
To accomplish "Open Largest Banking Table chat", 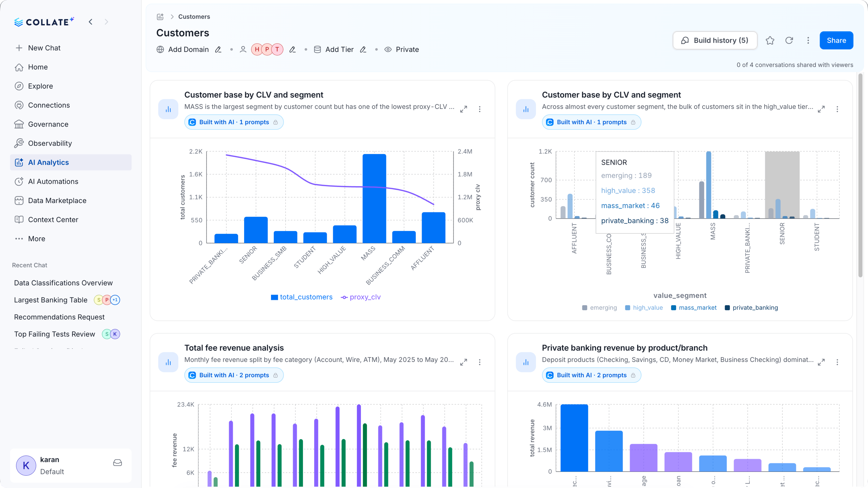I will pos(51,300).
